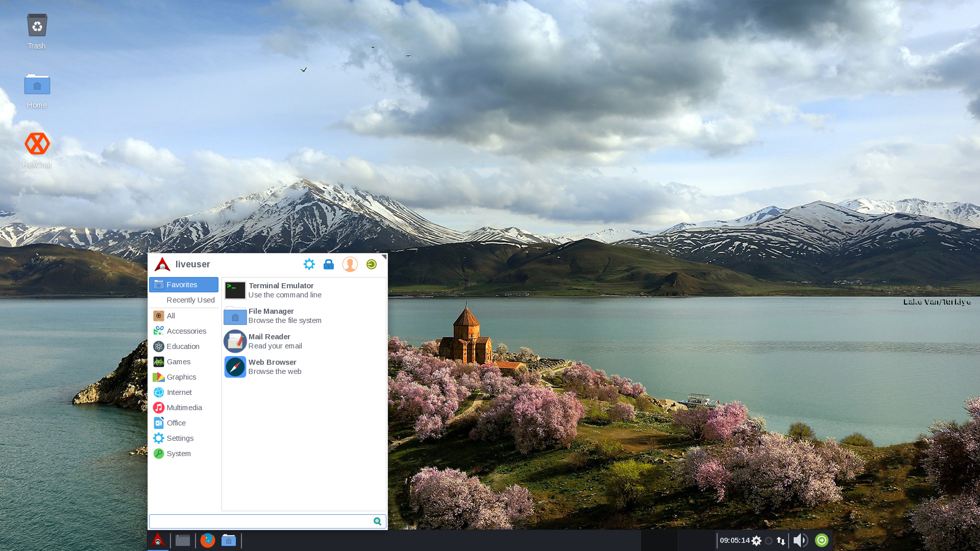Image resolution: width=980 pixels, height=551 pixels.
Task: Click the liveuser name in menu header
Action: 193,264
